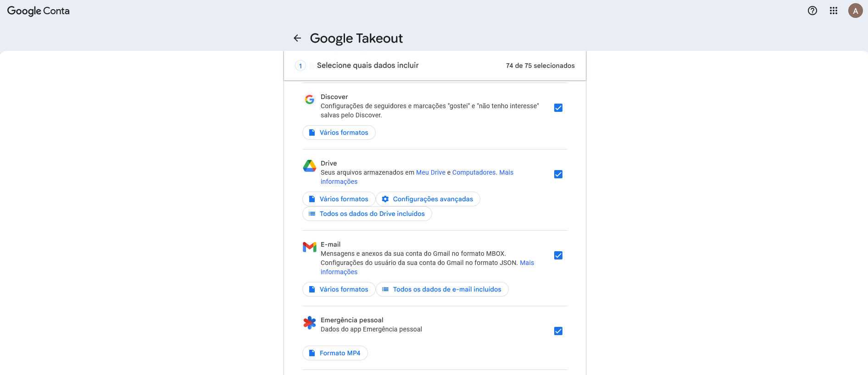Click the Google Drive triangle icon
868x375 pixels.
[x=310, y=166]
